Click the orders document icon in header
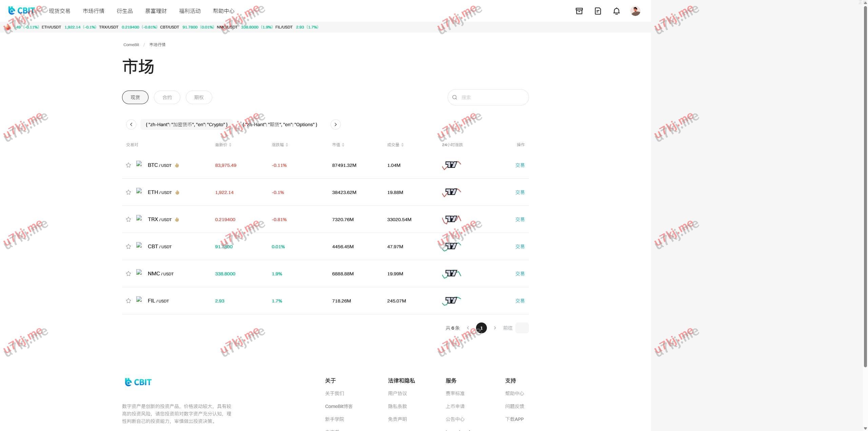This screenshot has width=868, height=431. tap(598, 11)
